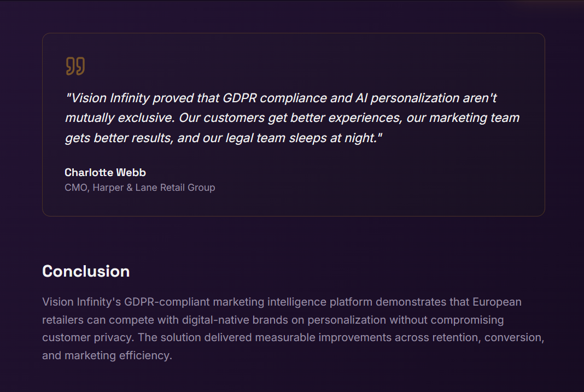
Task: Click the Conclusion section heading
Action: [86, 271]
